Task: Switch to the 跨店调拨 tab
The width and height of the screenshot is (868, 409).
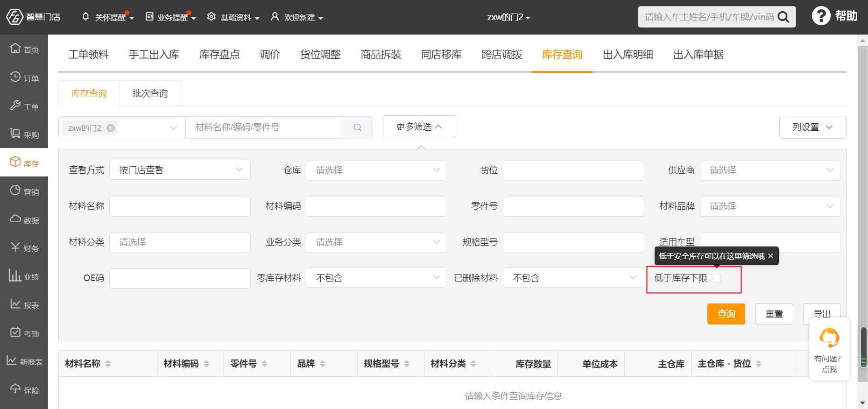Action: (x=502, y=54)
